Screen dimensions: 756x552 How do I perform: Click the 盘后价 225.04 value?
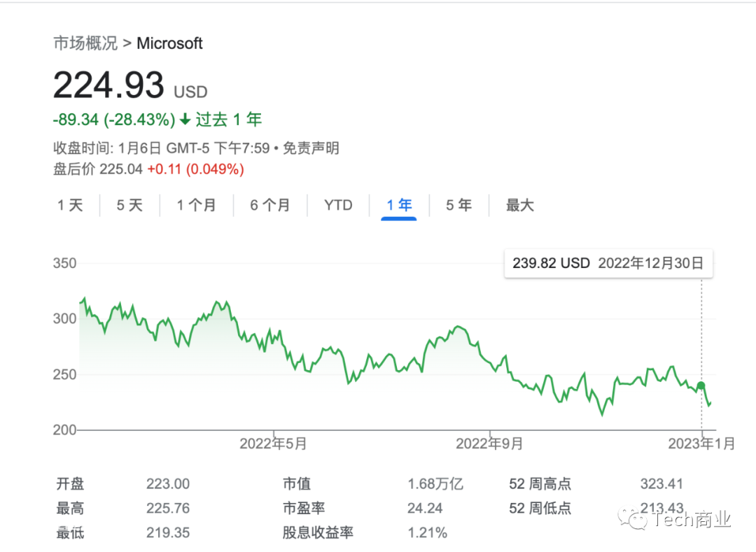coord(98,169)
